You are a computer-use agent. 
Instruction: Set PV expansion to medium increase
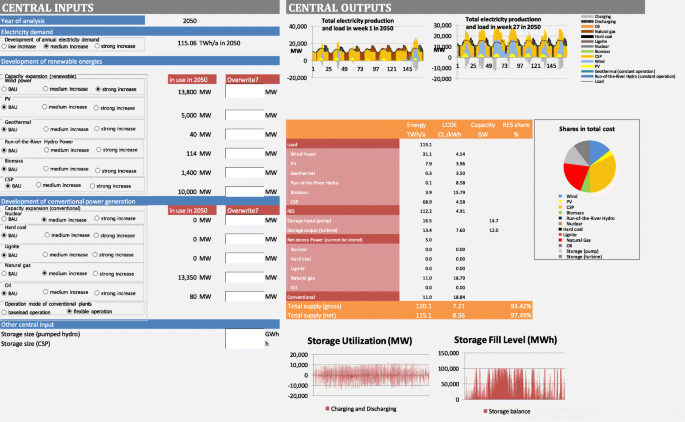[45, 107]
